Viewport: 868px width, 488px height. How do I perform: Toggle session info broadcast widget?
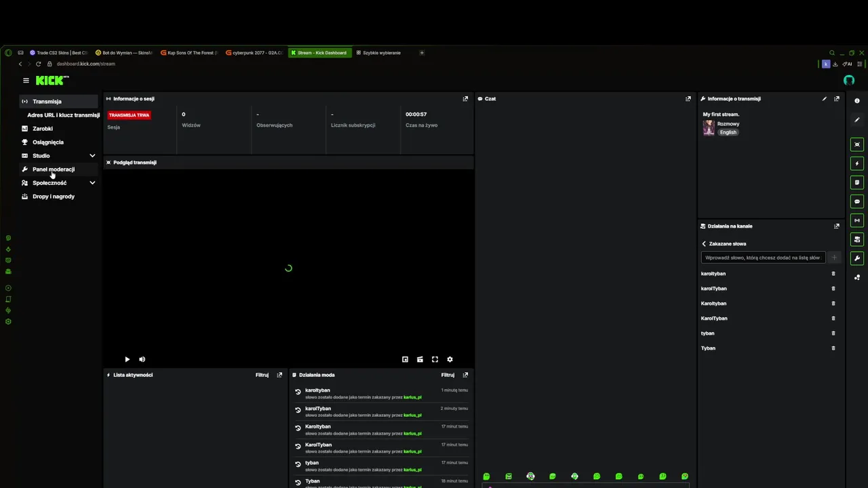pos(857,220)
